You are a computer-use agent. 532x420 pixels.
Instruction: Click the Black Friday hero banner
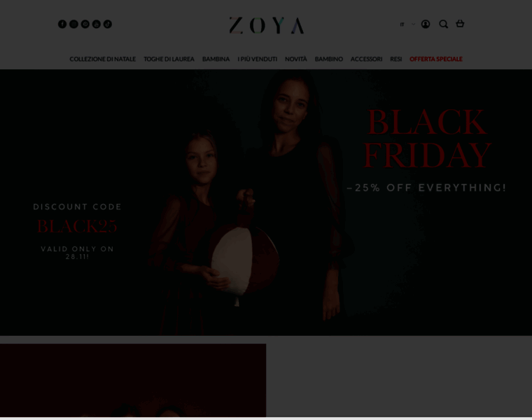coord(266,202)
